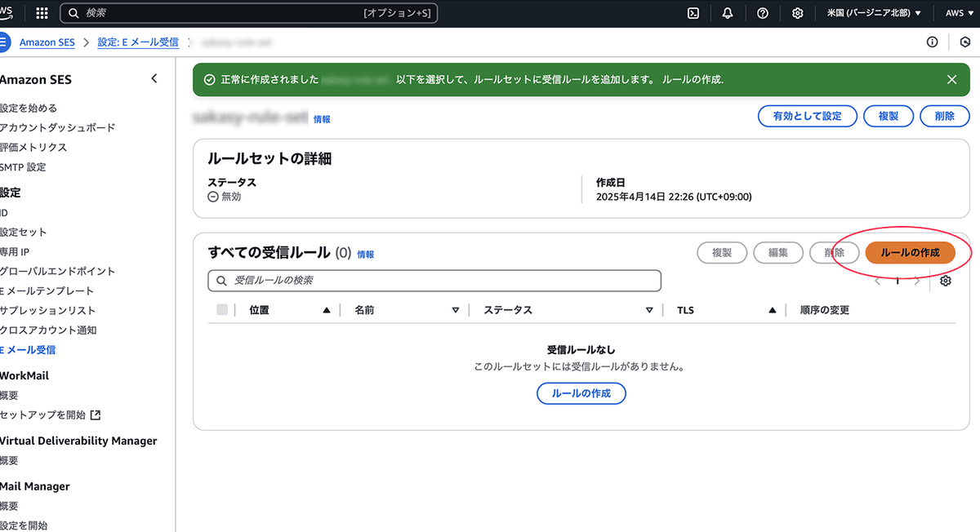
Task: Open E メールテンプレート in sidebar
Action: coord(47,290)
